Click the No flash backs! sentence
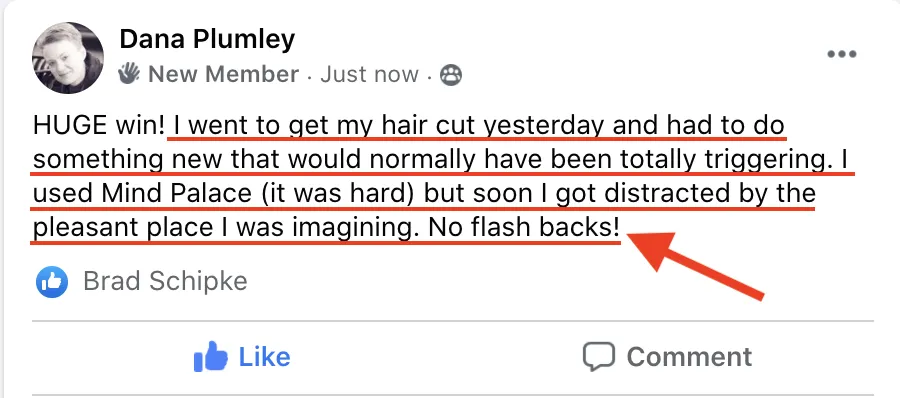This screenshot has height=398, width=900. tap(524, 228)
